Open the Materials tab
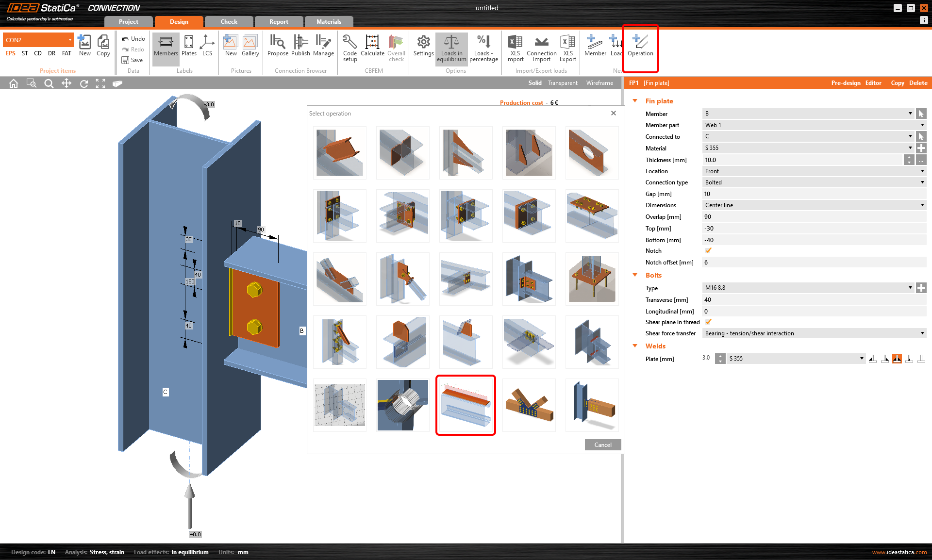 click(x=329, y=21)
